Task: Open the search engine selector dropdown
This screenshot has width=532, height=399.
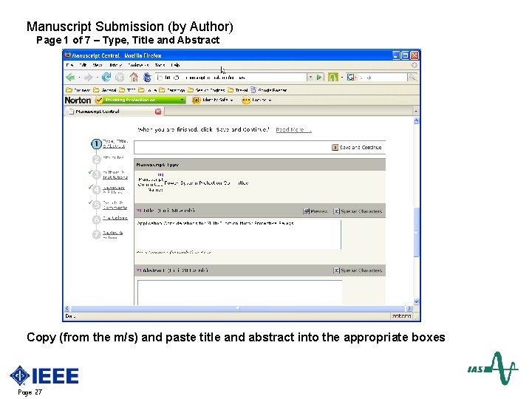Action: [x=355, y=78]
